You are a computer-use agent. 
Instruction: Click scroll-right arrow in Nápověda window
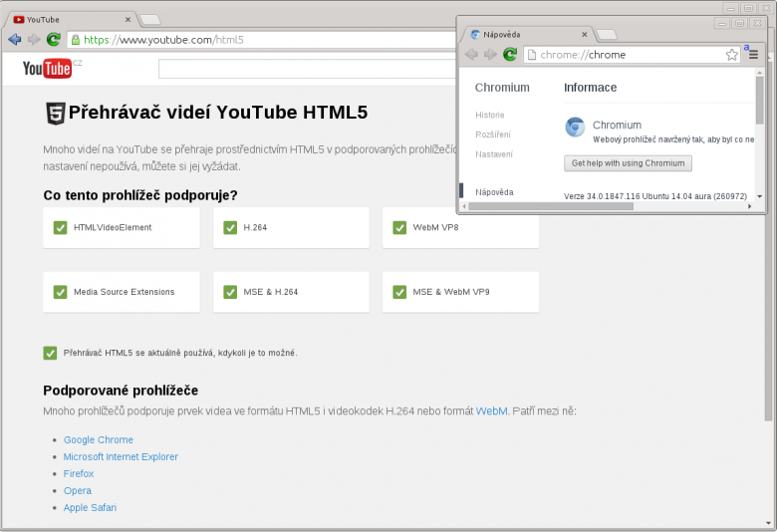coord(750,206)
